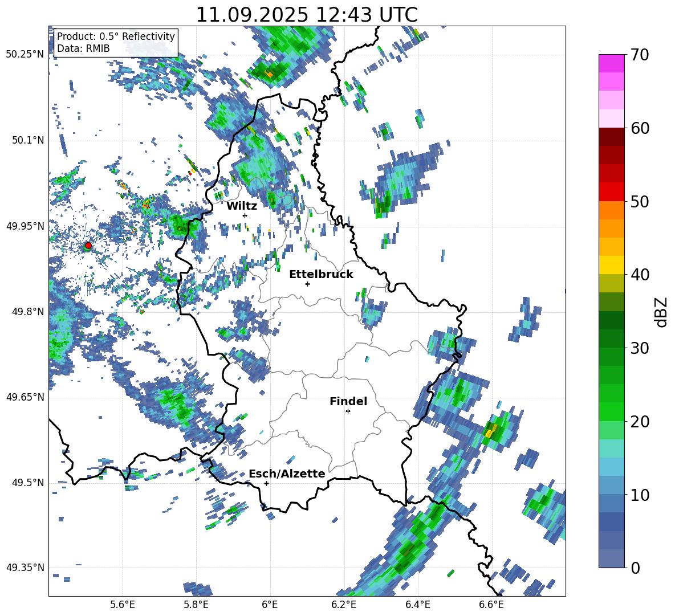
Task: Click the colorbar tick label 40
Action: tap(639, 275)
